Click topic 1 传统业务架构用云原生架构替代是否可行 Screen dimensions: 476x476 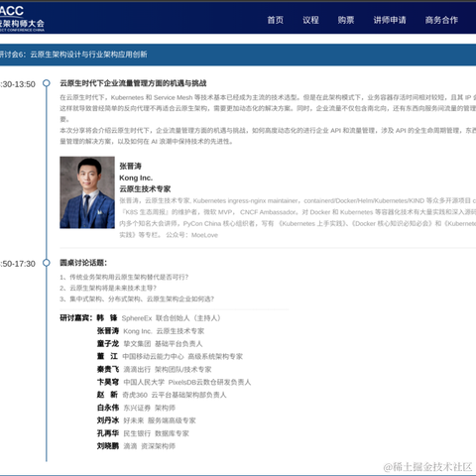124,277
